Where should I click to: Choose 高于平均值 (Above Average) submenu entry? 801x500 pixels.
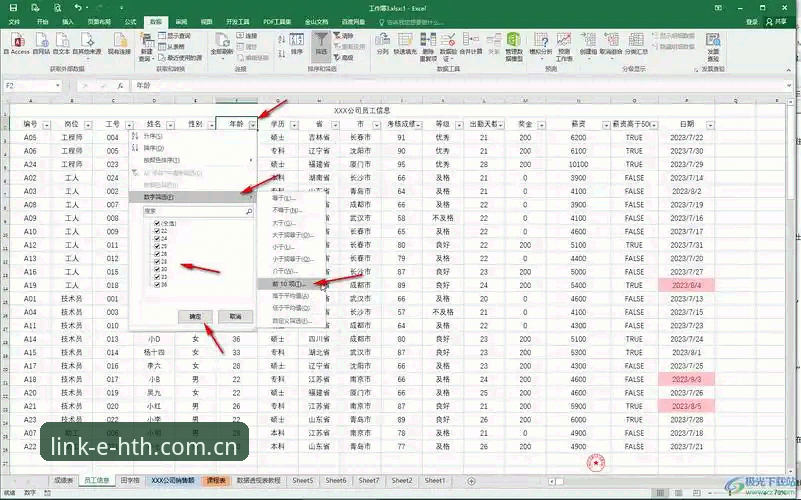291,296
